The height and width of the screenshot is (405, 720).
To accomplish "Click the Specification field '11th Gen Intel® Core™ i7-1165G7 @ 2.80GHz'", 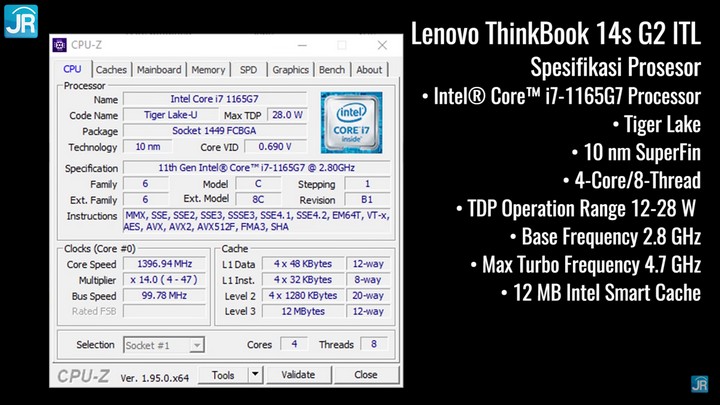I will pos(256,168).
